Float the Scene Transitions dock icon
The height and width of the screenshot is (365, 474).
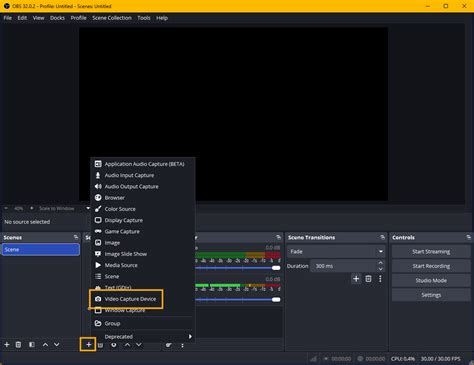[382, 237]
